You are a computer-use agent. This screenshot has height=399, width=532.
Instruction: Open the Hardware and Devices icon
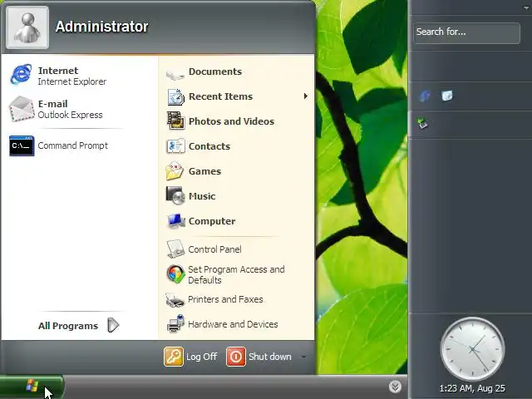click(175, 324)
